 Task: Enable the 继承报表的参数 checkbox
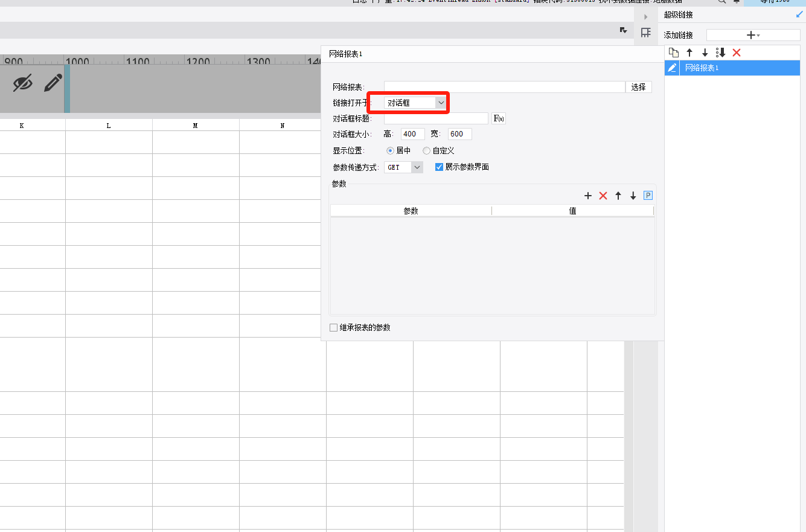334,327
